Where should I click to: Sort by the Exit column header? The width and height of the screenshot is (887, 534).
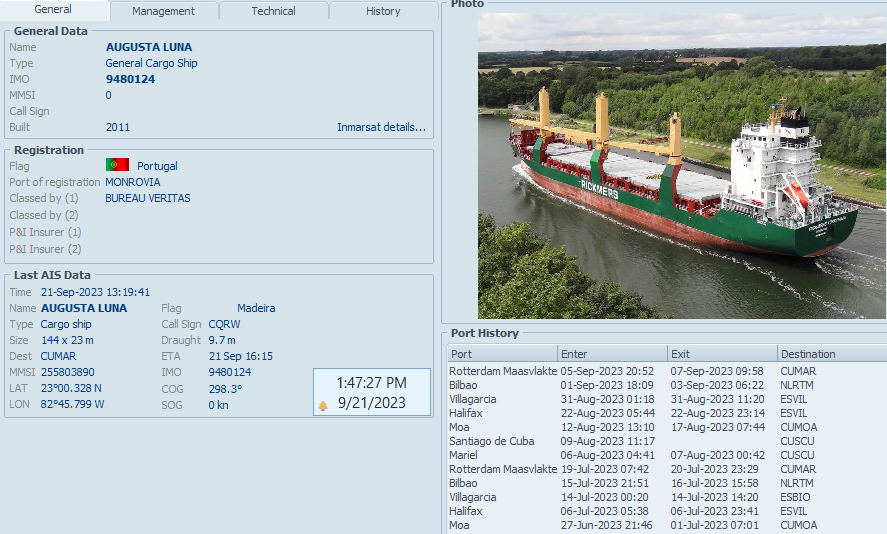click(x=722, y=354)
